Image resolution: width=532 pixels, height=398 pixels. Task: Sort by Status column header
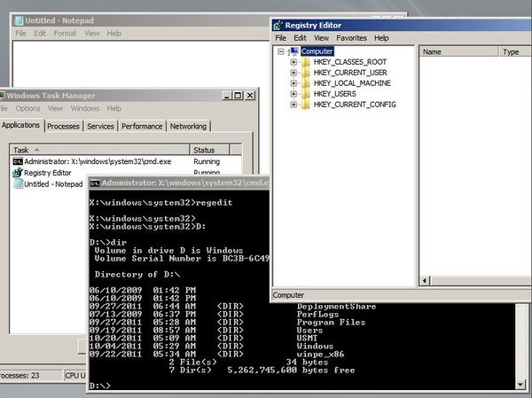pyautogui.click(x=209, y=150)
